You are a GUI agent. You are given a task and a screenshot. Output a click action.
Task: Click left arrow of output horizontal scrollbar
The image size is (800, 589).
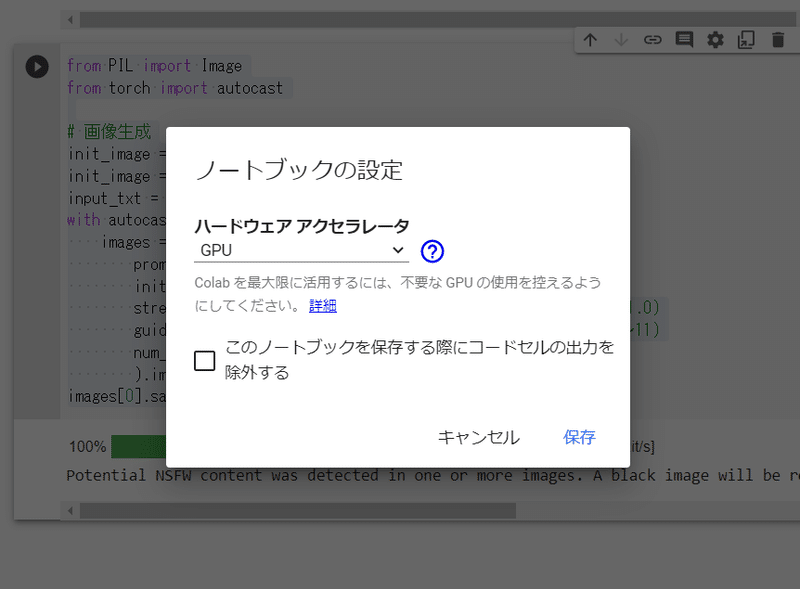[x=70, y=511]
